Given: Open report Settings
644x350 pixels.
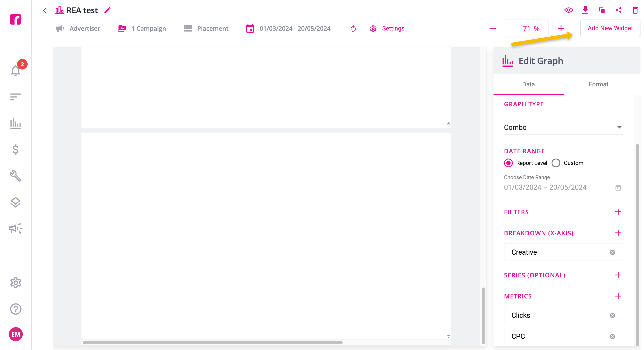Looking at the screenshot, I should click(387, 29).
